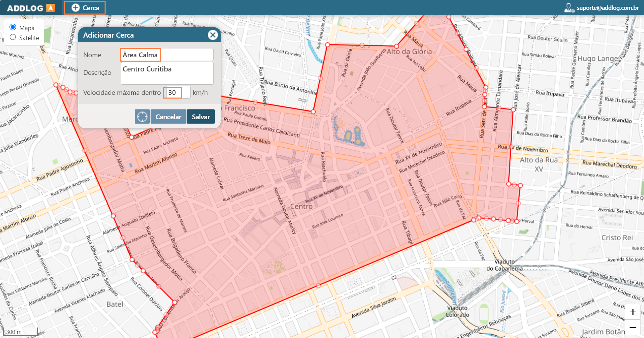Zoom in with the plus button
This screenshot has width=644, height=338.
[632, 312]
